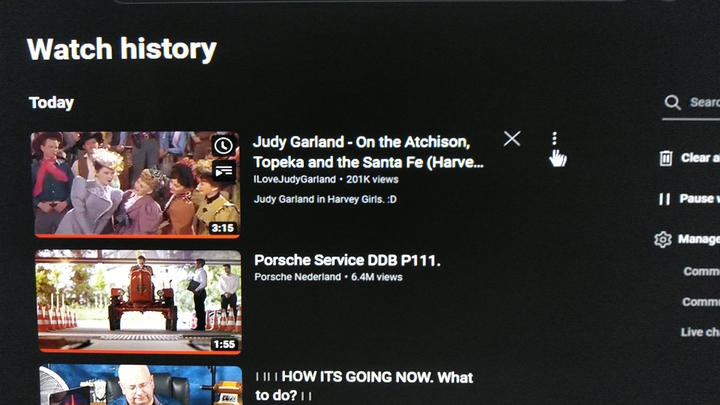Focus the Search watch history field
Viewport: 720px width, 405px height.
[692, 103]
